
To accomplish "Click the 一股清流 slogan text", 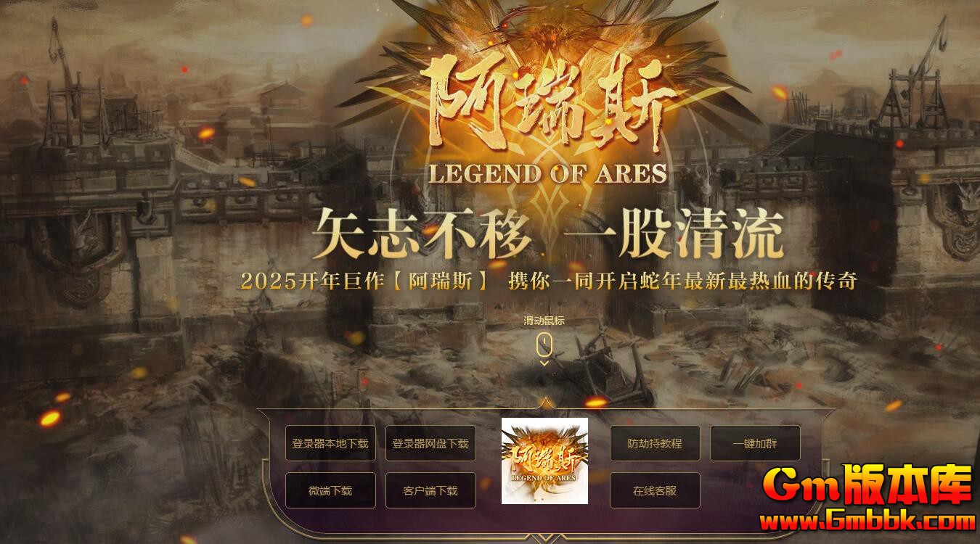I will pos(675,234).
